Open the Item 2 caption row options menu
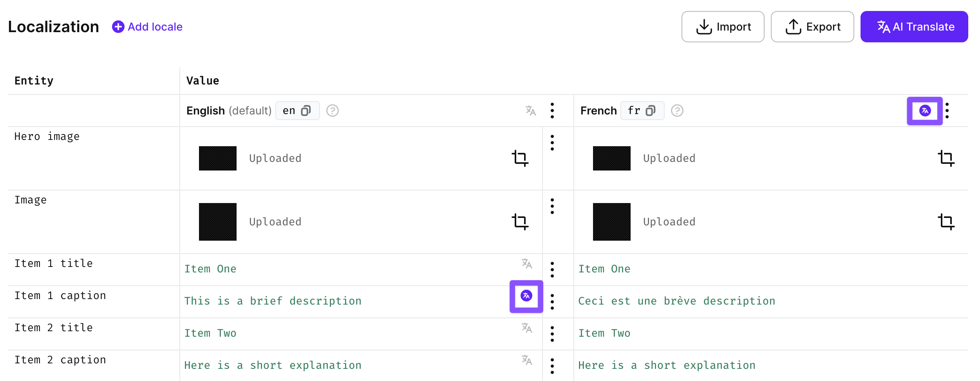The height and width of the screenshot is (381, 980). (x=552, y=366)
